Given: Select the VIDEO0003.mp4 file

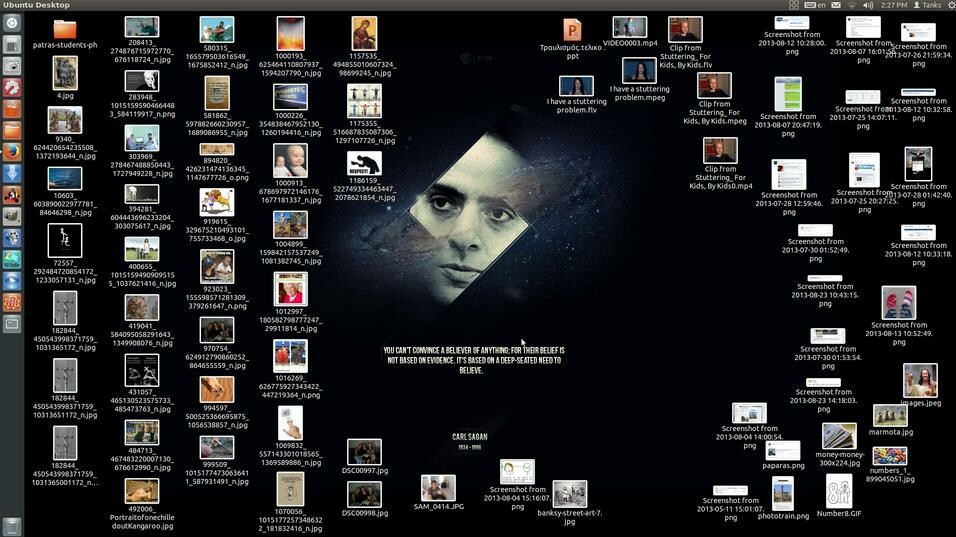Looking at the screenshot, I should tap(630, 32).
